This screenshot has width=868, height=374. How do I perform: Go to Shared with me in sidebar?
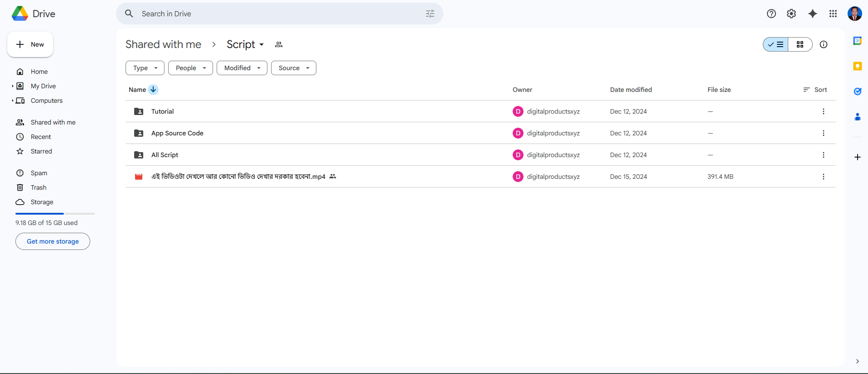(x=53, y=122)
